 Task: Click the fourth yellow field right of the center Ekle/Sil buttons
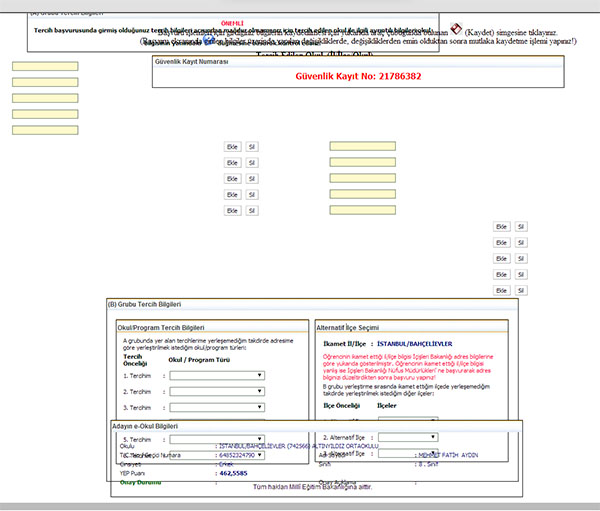[x=363, y=194]
